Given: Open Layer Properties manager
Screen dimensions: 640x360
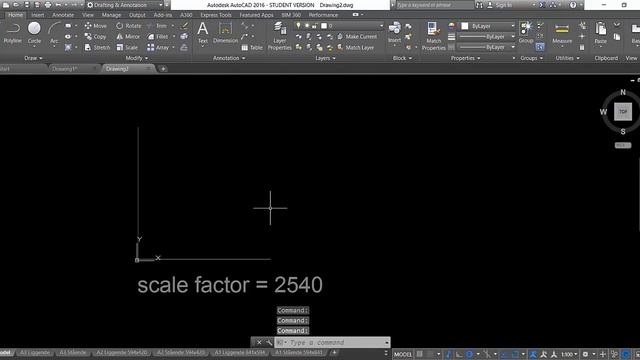Looking at the screenshot, I should pos(280,37).
